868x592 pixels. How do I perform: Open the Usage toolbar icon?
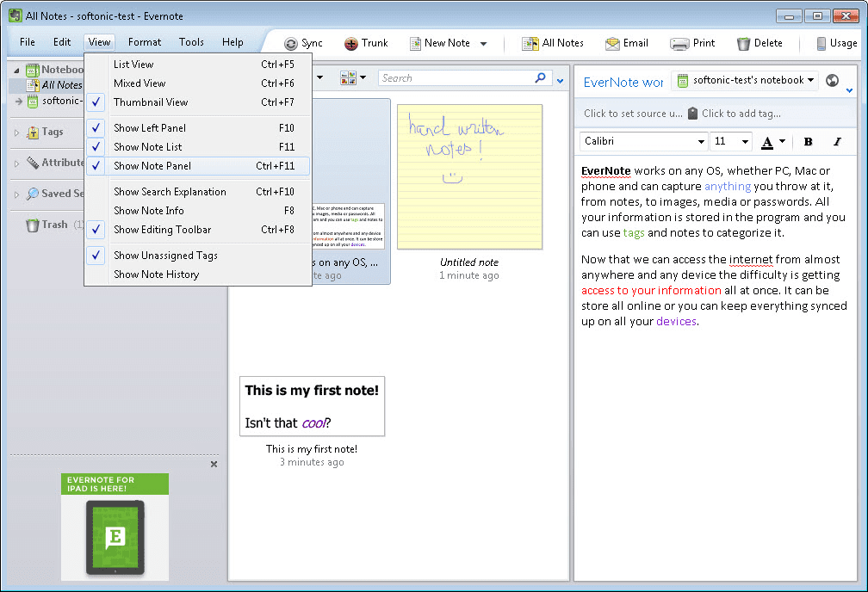coord(821,44)
